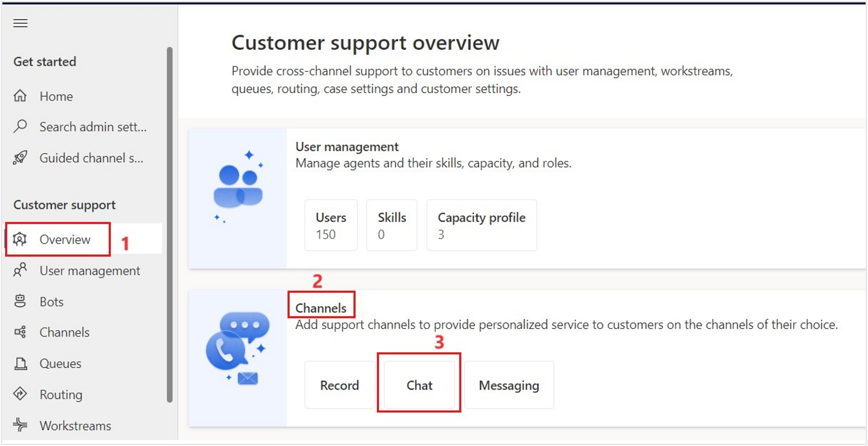Click 'Add support channels to provide' description
Viewport: 868px width, 446px height.
click(x=567, y=325)
